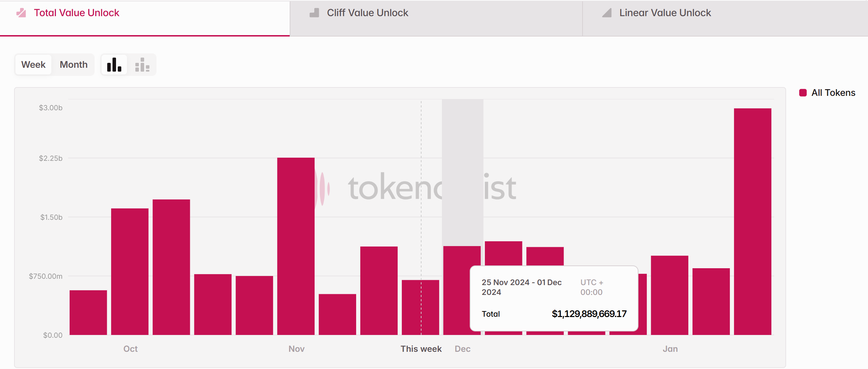Click the first bar on the left
The image size is (868, 369).
coord(88,312)
